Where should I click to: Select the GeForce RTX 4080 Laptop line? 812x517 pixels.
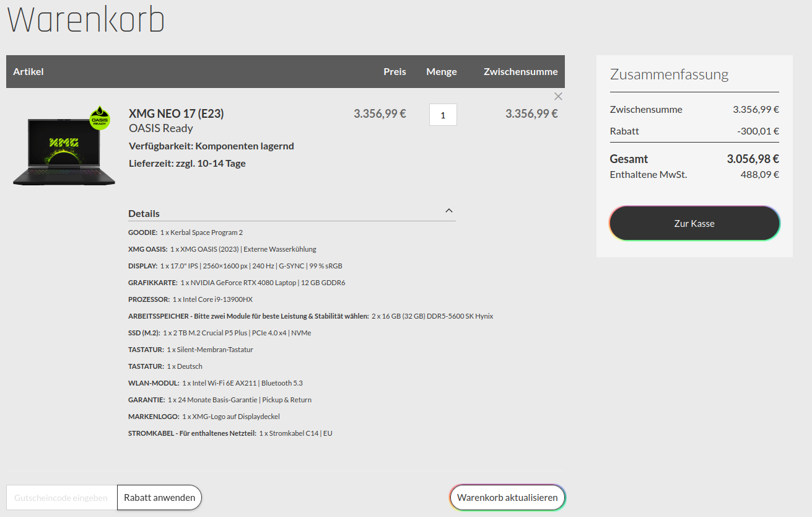pos(237,283)
